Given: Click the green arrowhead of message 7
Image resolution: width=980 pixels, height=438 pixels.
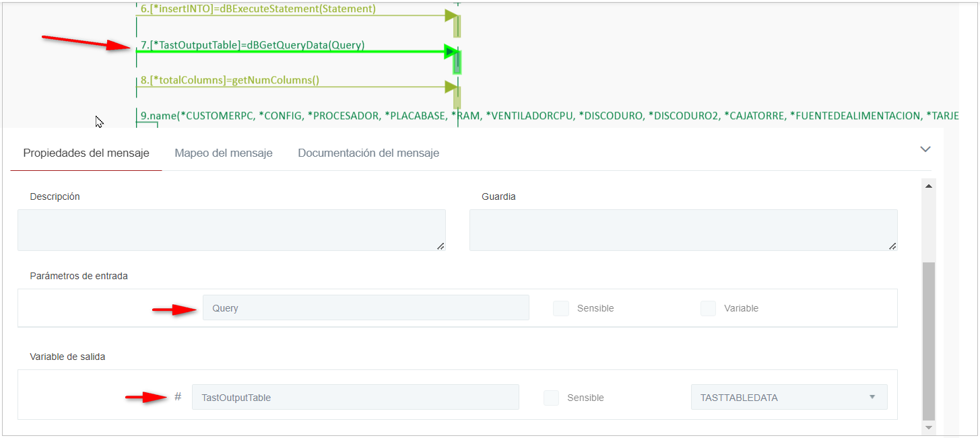Looking at the screenshot, I should coord(450,51).
